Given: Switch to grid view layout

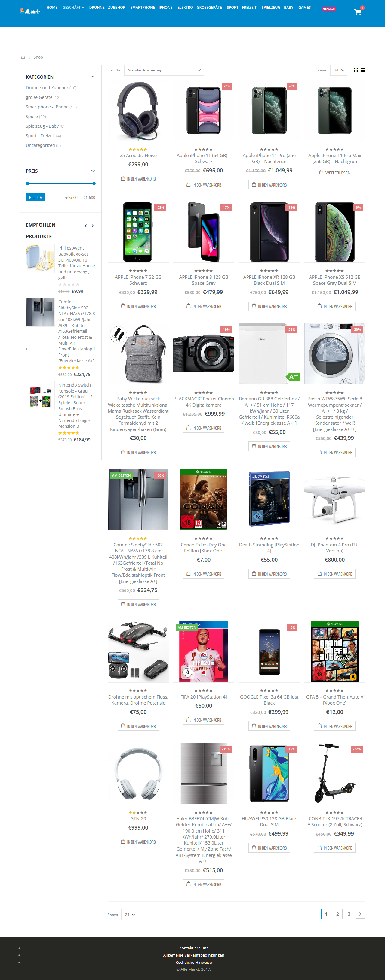Looking at the screenshot, I should (356, 70).
